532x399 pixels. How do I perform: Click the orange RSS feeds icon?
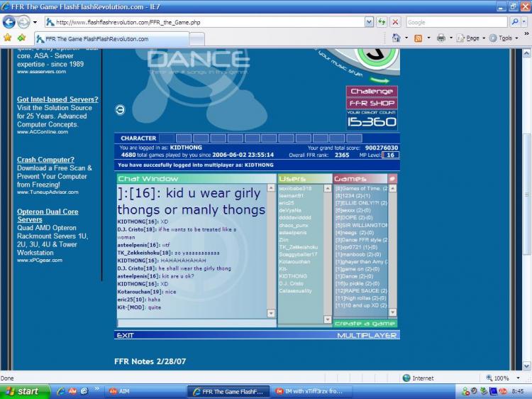pyautogui.click(x=418, y=38)
